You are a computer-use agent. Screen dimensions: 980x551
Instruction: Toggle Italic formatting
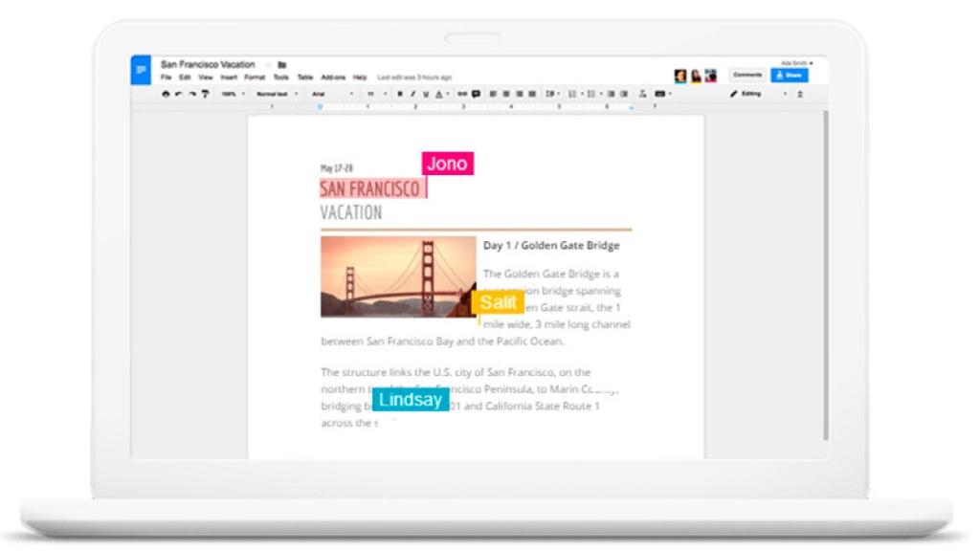(412, 94)
